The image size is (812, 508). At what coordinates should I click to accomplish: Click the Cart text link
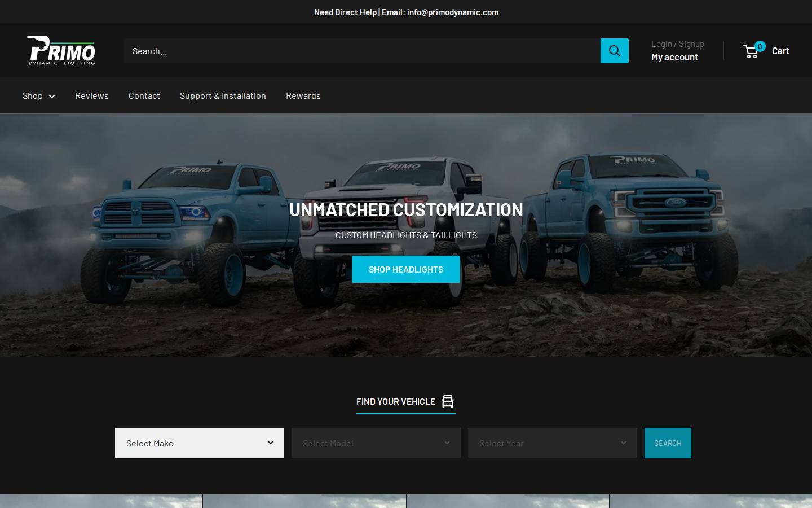click(780, 51)
